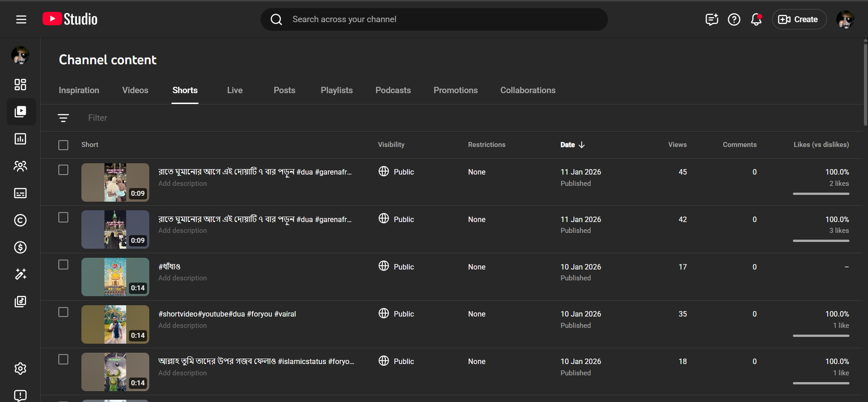Screen dimensions: 868x402
Task: Open account avatar menu top right
Action: tap(844, 19)
